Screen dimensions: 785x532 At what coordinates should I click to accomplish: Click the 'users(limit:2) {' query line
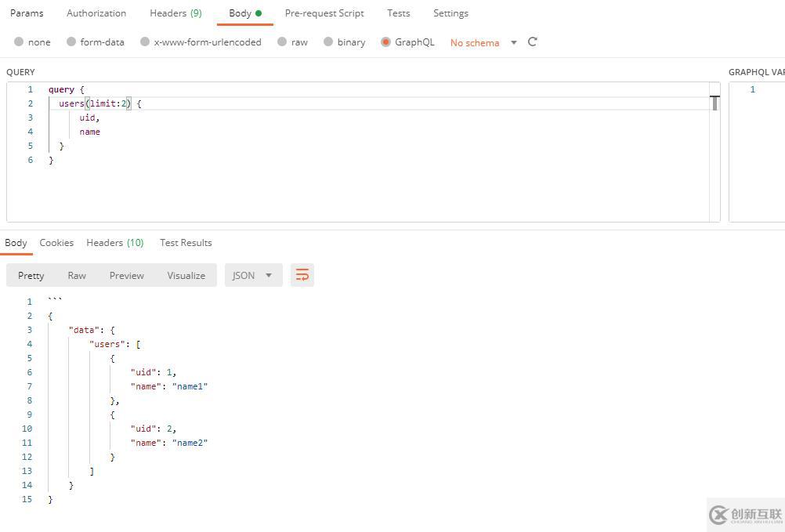[x=99, y=103]
